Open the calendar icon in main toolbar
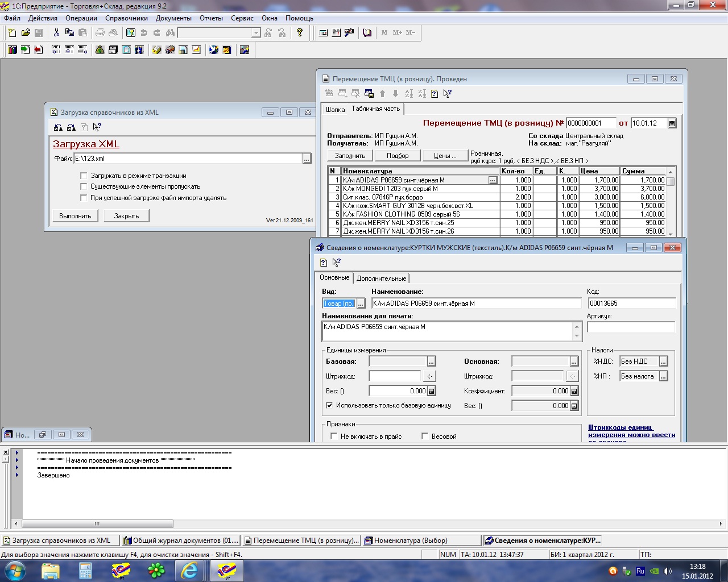The height and width of the screenshot is (582, 728). tap(336, 33)
